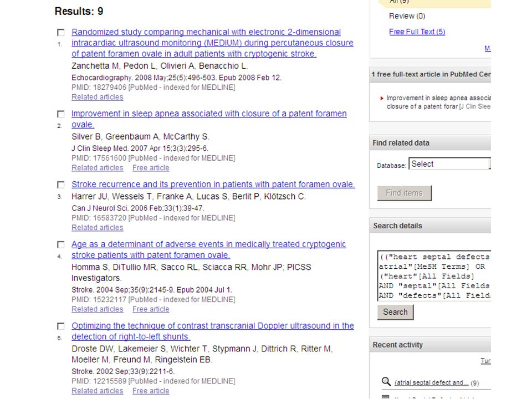Open Optimizing the technique of contrast article
This screenshot has height=399, width=532.
[x=213, y=331]
